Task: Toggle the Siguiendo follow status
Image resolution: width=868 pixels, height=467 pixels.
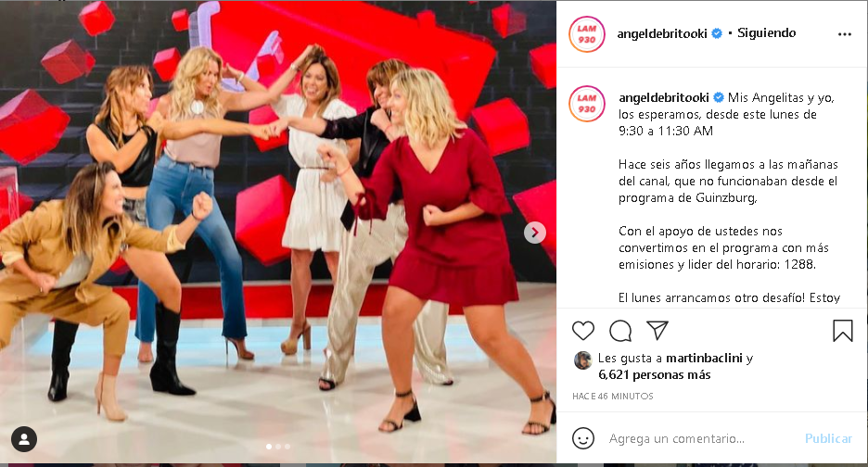Action: point(767,33)
